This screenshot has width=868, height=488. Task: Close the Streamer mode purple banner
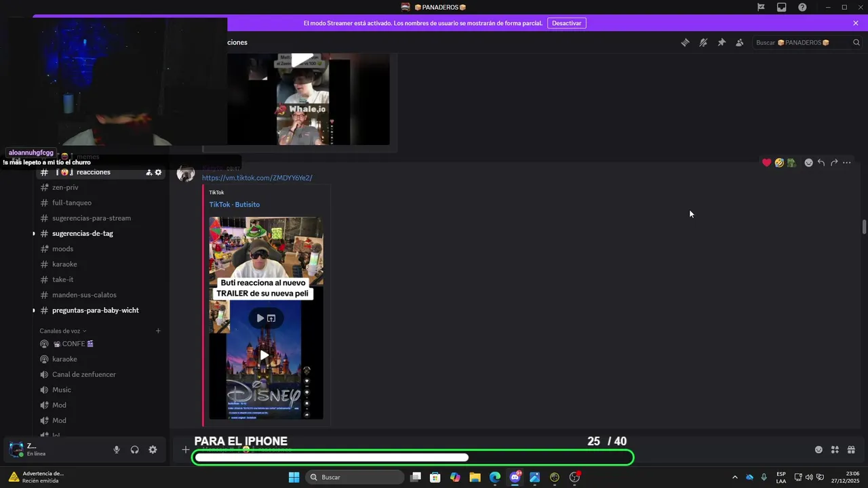pos(856,23)
